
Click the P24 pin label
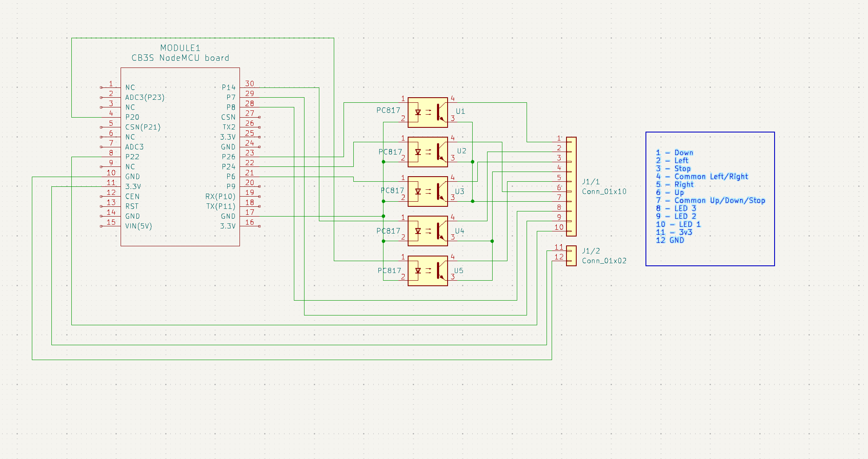pos(228,166)
